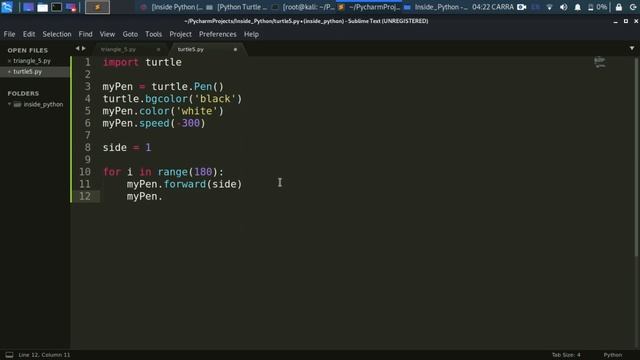Go to next tab with right arrow

[84, 49]
